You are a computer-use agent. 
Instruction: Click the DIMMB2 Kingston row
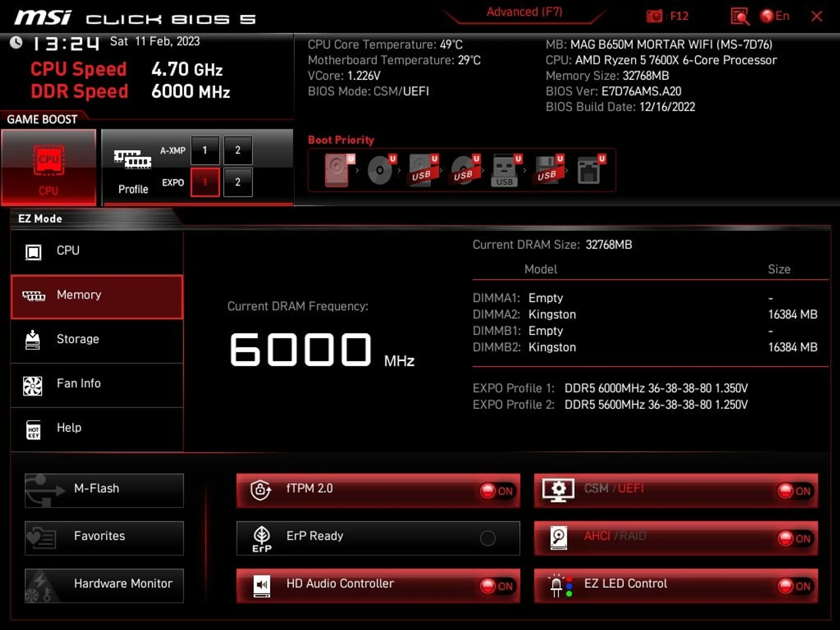coord(645,347)
